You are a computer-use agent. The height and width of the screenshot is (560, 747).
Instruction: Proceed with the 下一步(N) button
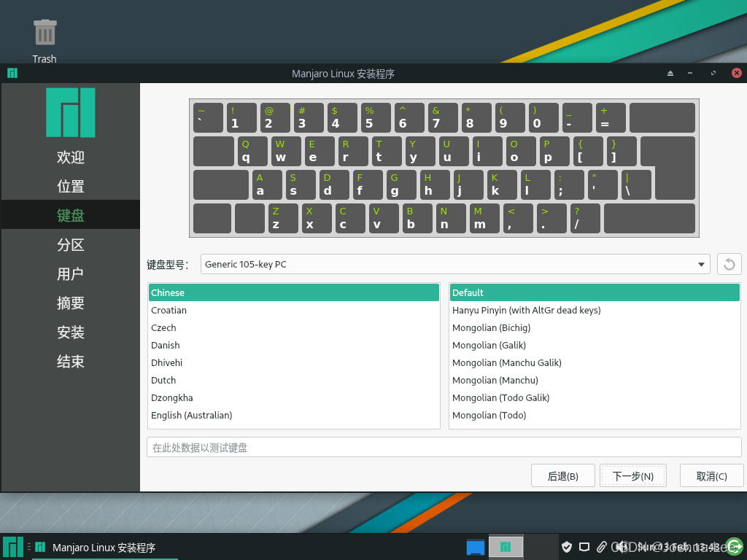pos(632,475)
